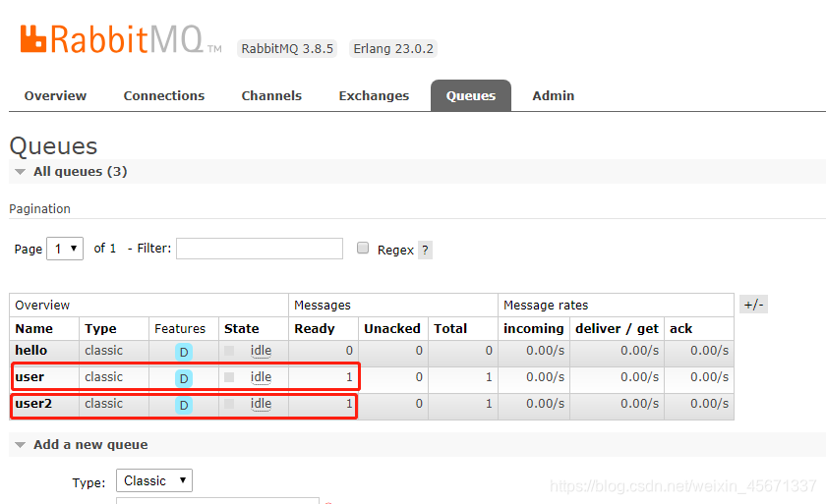
Task: Click the Erlang 23.0.2 version badge
Action: 393,49
